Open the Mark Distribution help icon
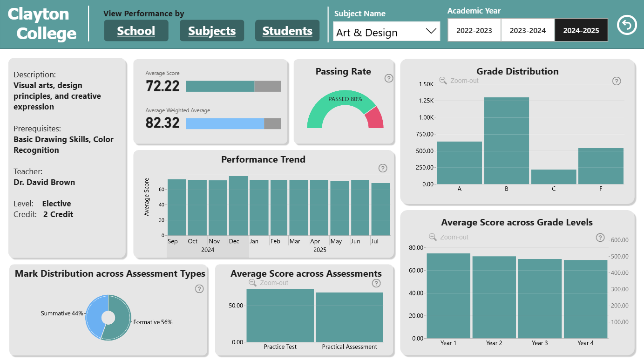 [199, 289]
